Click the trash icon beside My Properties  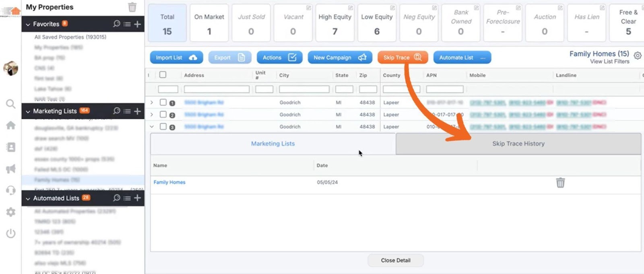coord(132,7)
